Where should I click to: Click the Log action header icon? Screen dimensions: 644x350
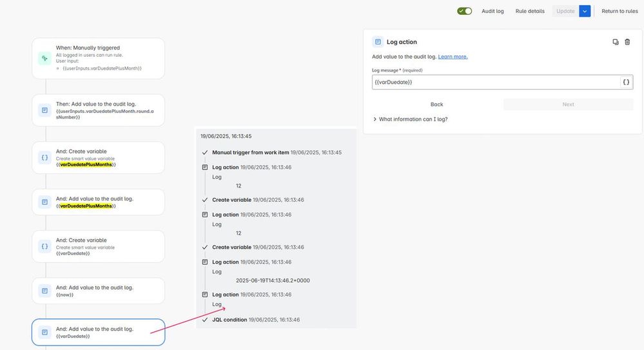pos(378,42)
